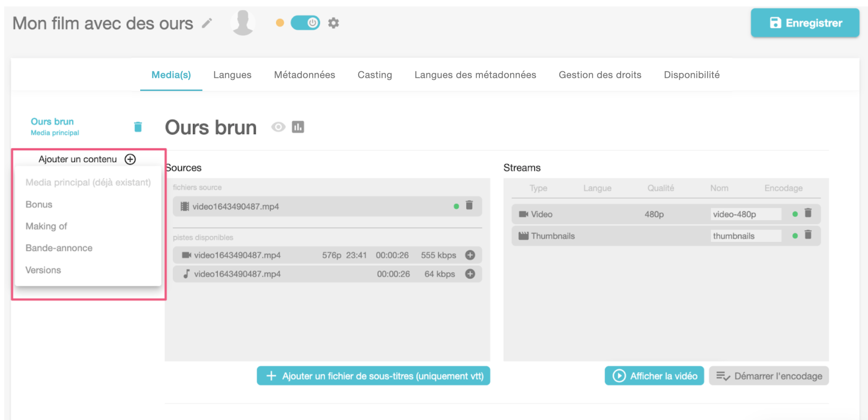Choose Bonus from the content list
Viewport: 868px width, 420px height.
click(x=39, y=204)
